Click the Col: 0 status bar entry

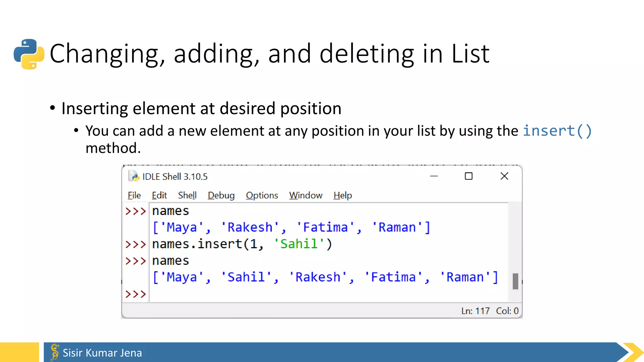click(x=507, y=311)
